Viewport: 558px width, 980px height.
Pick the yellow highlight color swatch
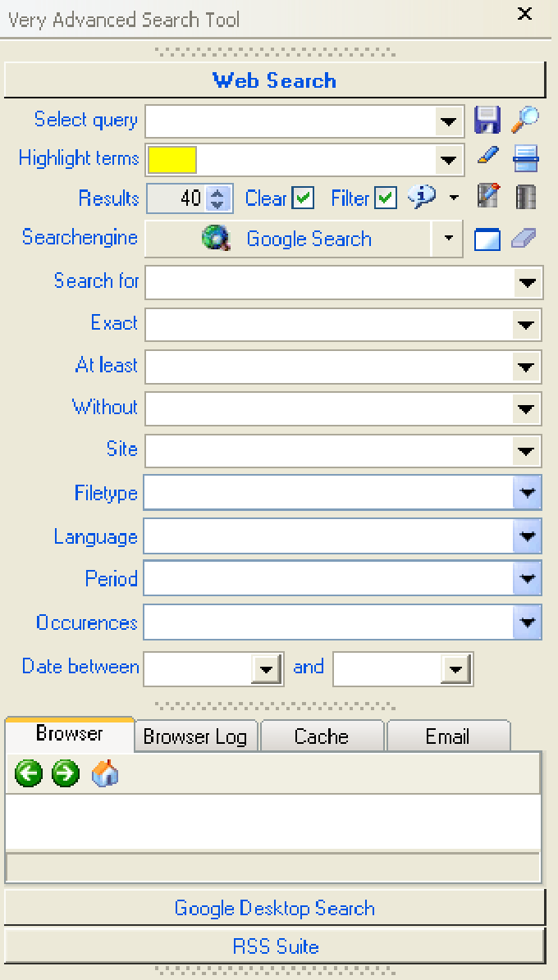coord(172,160)
